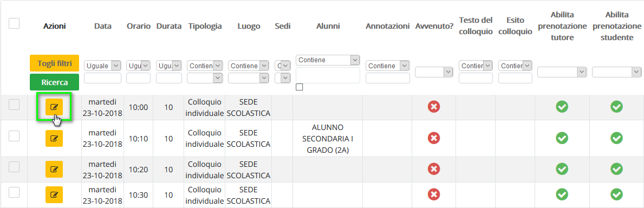Open edit icon for the 10:00 colloquio
644x208 pixels.
tap(54, 107)
